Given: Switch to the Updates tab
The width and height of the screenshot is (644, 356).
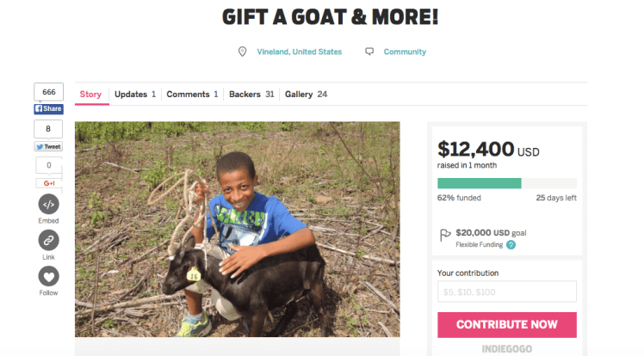Looking at the screenshot, I should (135, 95).
